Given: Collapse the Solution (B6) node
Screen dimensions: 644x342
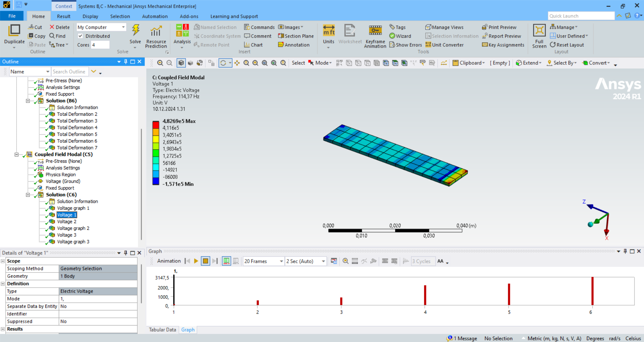Looking at the screenshot, I should click(x=28, y=101).
